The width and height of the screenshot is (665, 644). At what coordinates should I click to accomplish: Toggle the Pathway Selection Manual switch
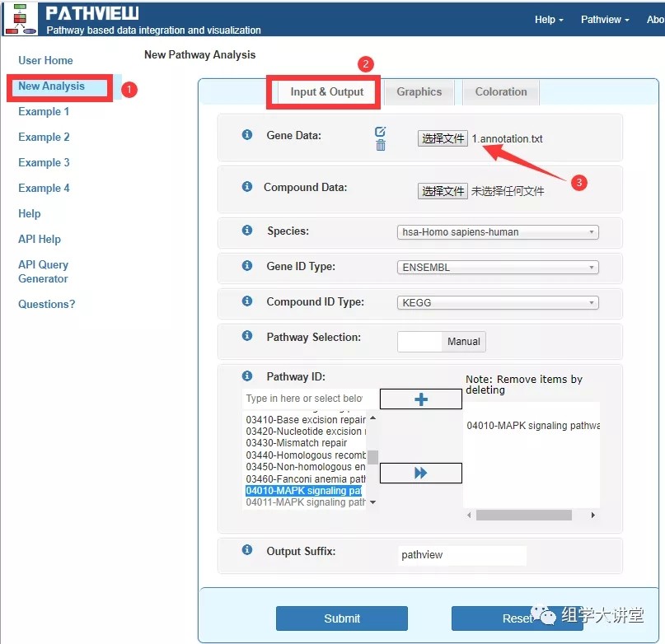442,342
